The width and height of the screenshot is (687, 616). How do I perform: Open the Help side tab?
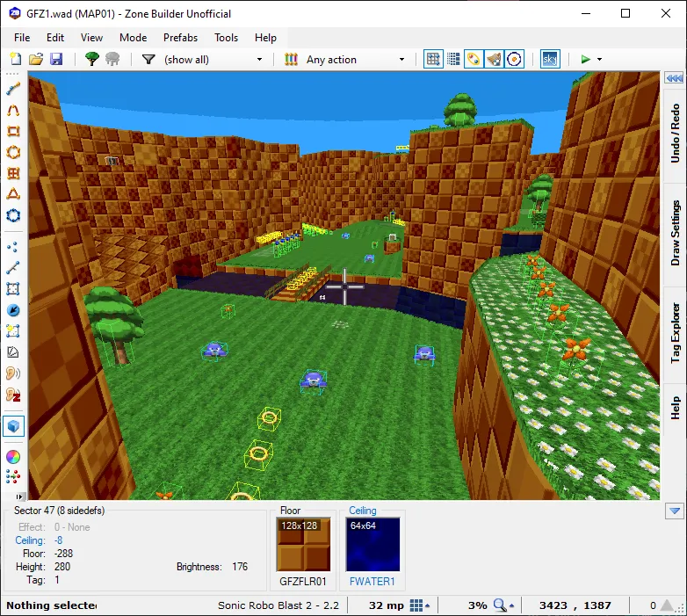click(x=675, y=409)
